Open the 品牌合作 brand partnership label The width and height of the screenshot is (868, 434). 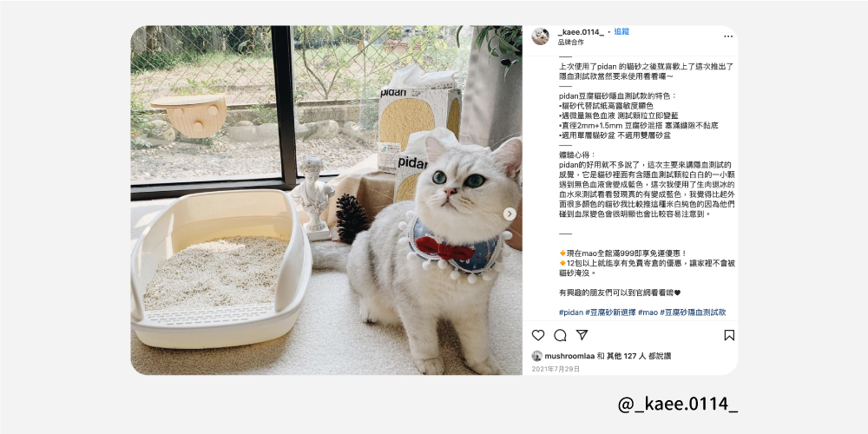(x=570, y=42)
